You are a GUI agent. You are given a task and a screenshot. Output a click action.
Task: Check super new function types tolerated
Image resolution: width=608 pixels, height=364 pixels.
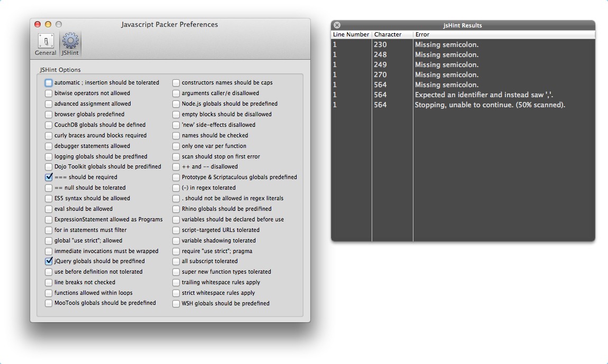click(176, 272)
